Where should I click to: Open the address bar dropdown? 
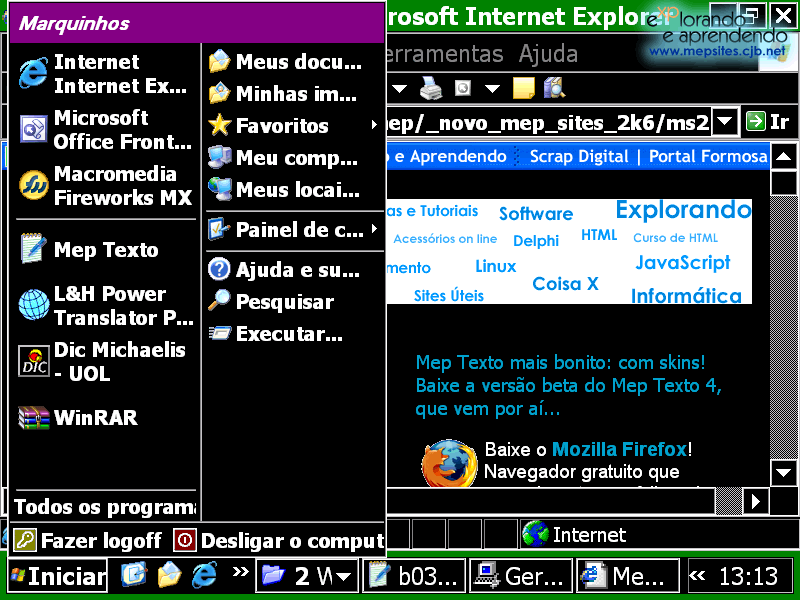(x=725, y=122)
